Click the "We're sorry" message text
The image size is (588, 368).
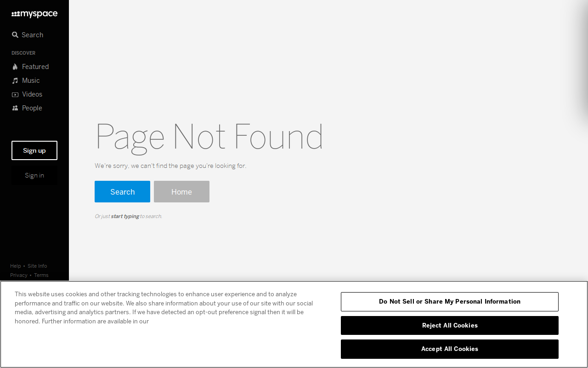coord(170,166)
